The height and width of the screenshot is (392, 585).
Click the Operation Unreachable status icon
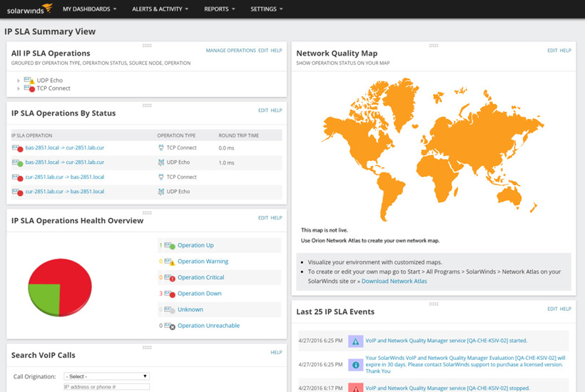tap(169, 326)
